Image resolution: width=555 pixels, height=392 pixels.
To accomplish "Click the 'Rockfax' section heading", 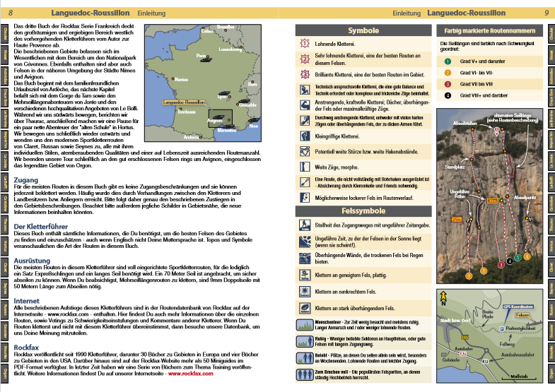I will coord(26,348).
